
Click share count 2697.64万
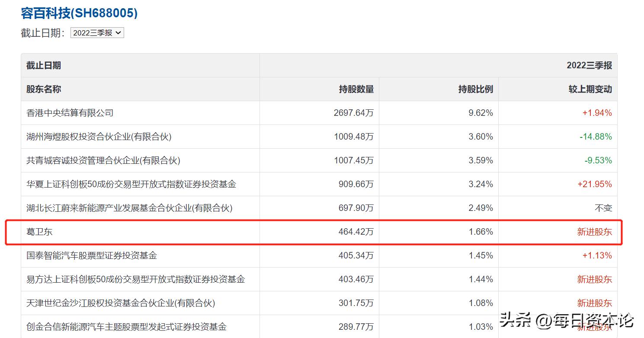pyautogui.click(x=354, y=113)
